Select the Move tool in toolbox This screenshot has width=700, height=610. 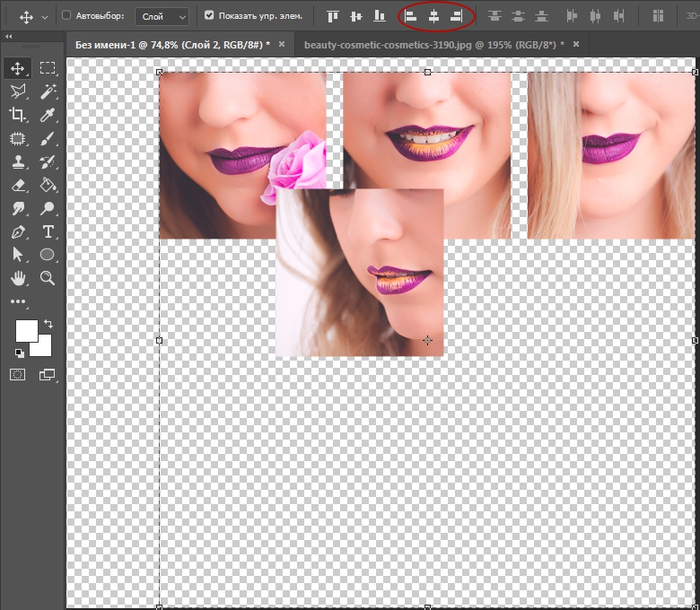point(17,68)
